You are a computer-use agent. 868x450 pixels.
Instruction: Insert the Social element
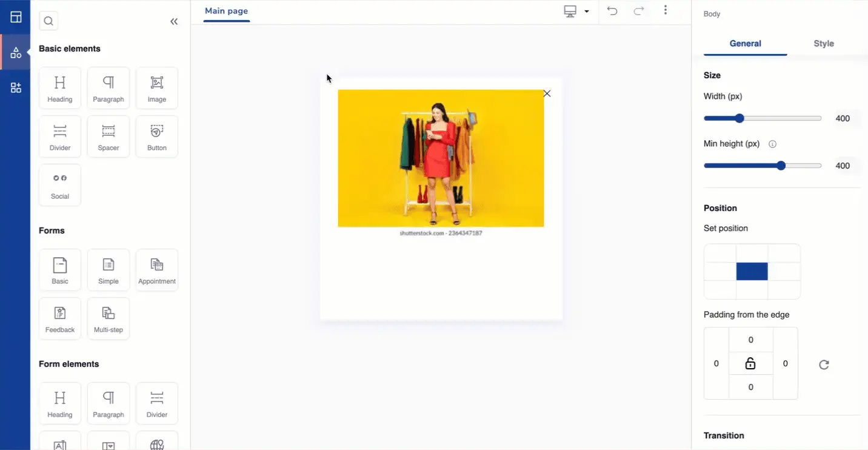point(60,185)
